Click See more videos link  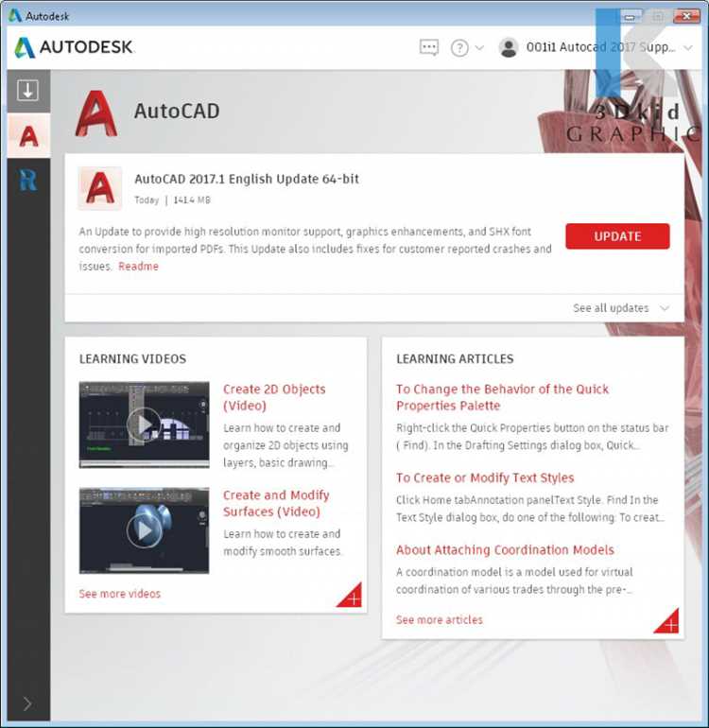pos(120,594)
